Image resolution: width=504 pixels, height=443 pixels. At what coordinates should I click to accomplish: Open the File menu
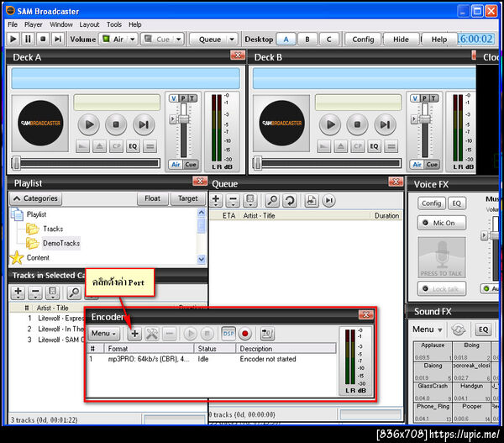click(13, 24)
